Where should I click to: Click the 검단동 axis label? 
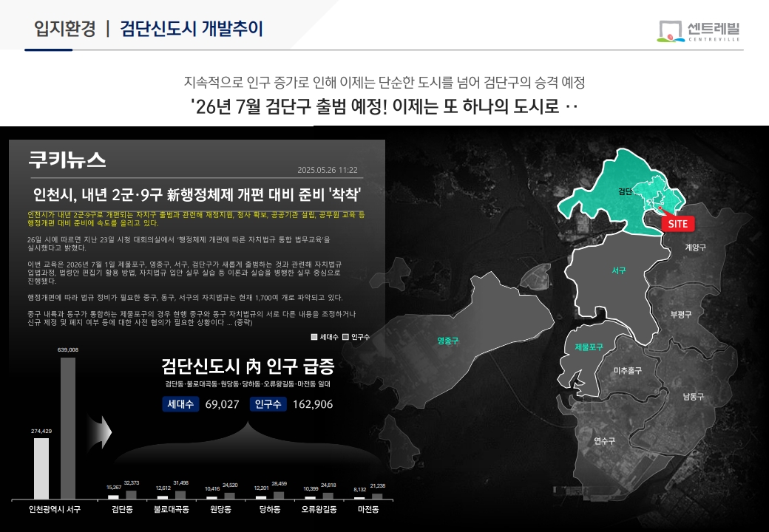[x=122, y=510]
